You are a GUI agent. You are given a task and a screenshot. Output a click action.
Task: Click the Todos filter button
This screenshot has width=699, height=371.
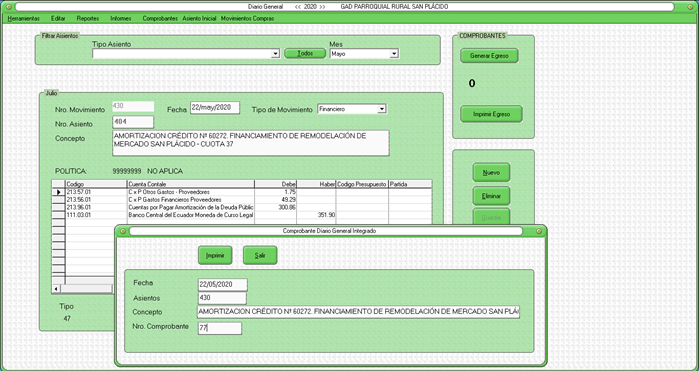[x=305, y=53]
